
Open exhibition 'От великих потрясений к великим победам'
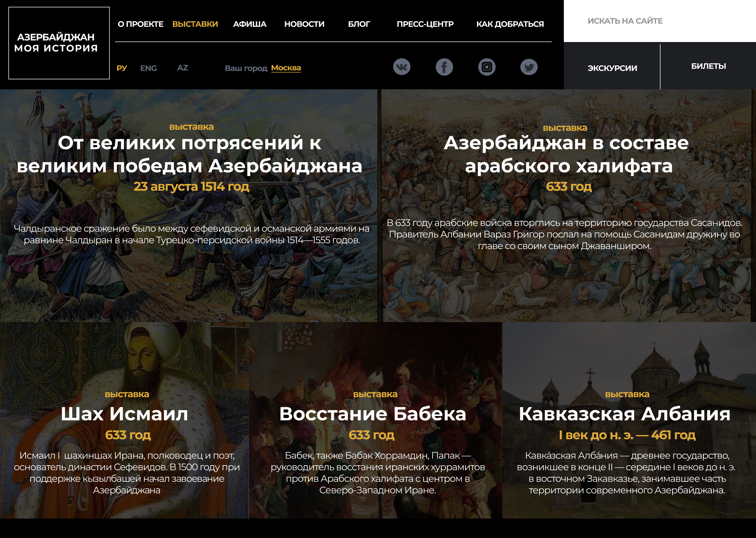pyautogui.click(x=189, y=154)
